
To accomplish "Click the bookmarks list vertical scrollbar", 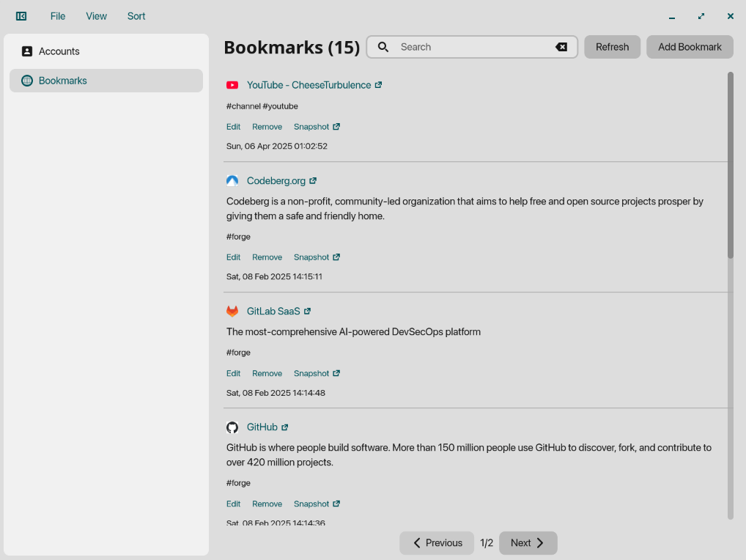I will pos(731,165).
